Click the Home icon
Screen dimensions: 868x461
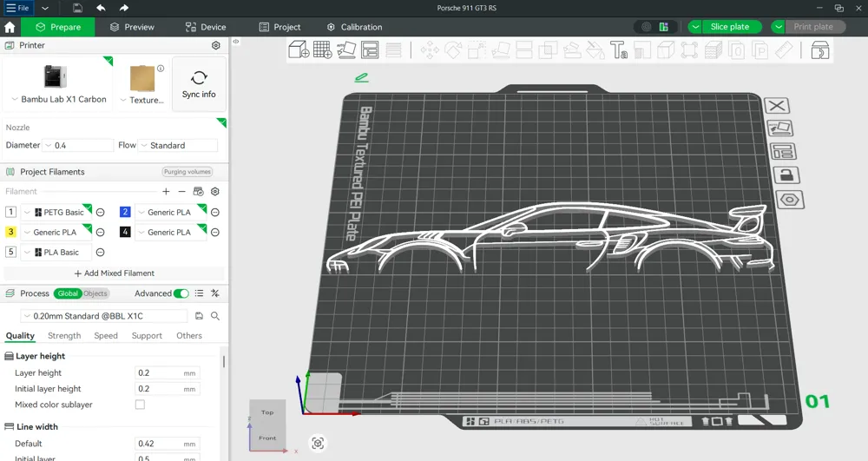pyautogui.click(x=10, y=27)
